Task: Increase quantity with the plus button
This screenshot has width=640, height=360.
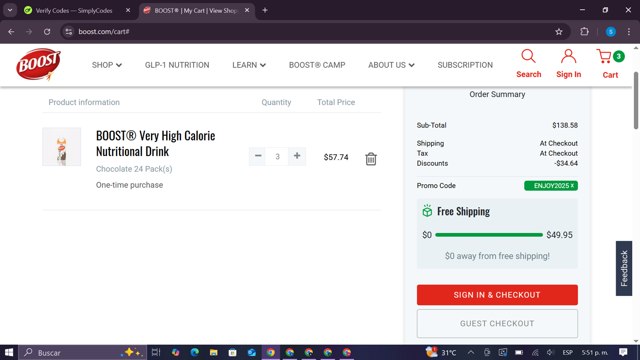Action: pos(297,156)
